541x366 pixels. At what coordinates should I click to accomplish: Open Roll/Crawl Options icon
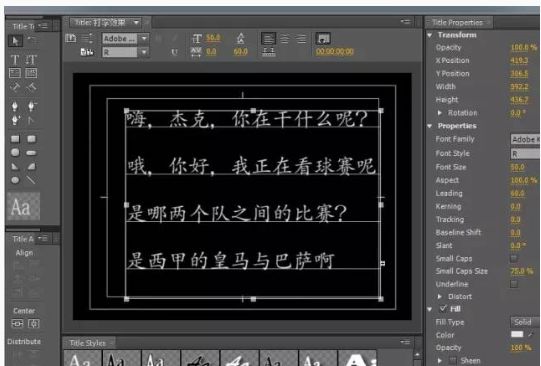click(87, 38)
